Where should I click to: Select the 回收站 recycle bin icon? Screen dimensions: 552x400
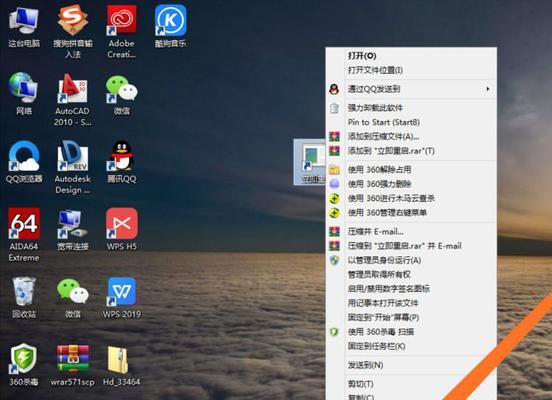pos(24,298)
